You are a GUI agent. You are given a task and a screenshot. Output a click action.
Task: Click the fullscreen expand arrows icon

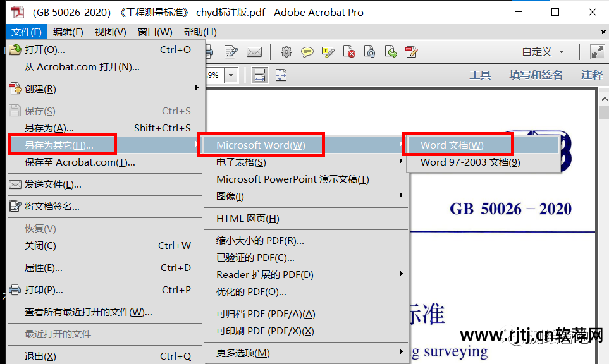597,52
